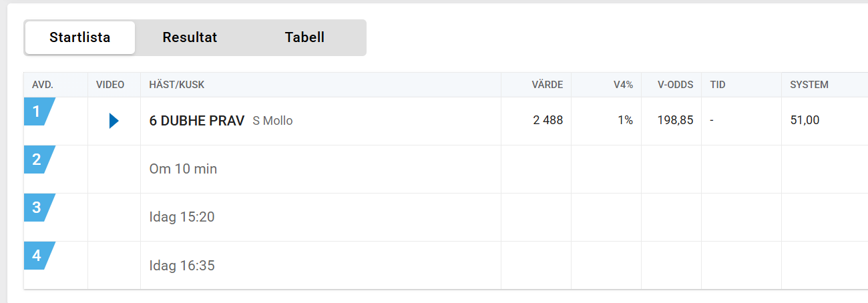
Task: Open the Resultat tab
Action: [190, 37]
